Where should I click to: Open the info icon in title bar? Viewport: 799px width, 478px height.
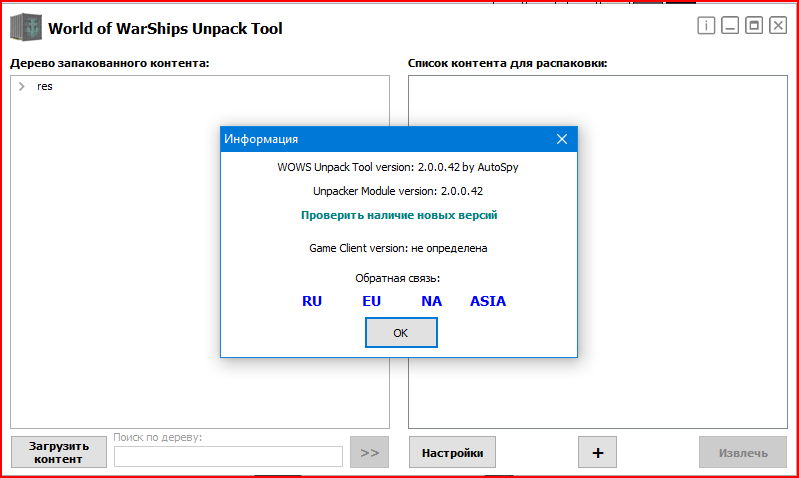(x=706, y=25)
